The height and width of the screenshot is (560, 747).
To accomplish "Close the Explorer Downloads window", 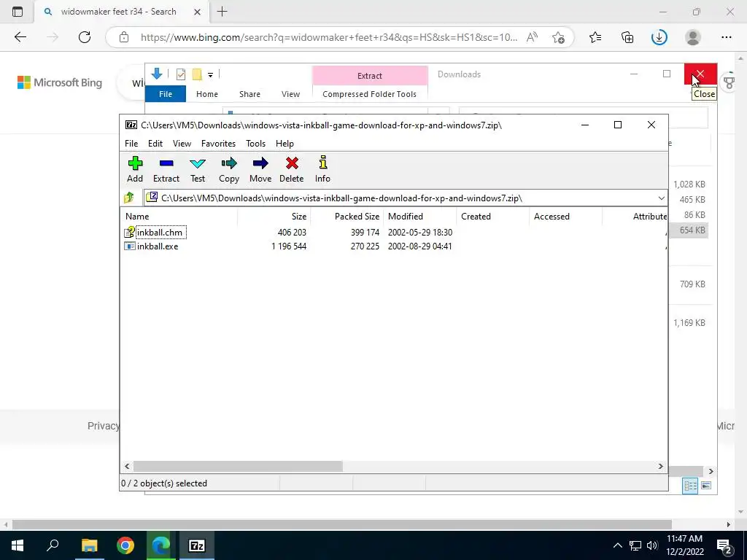I will coord(700,74).
